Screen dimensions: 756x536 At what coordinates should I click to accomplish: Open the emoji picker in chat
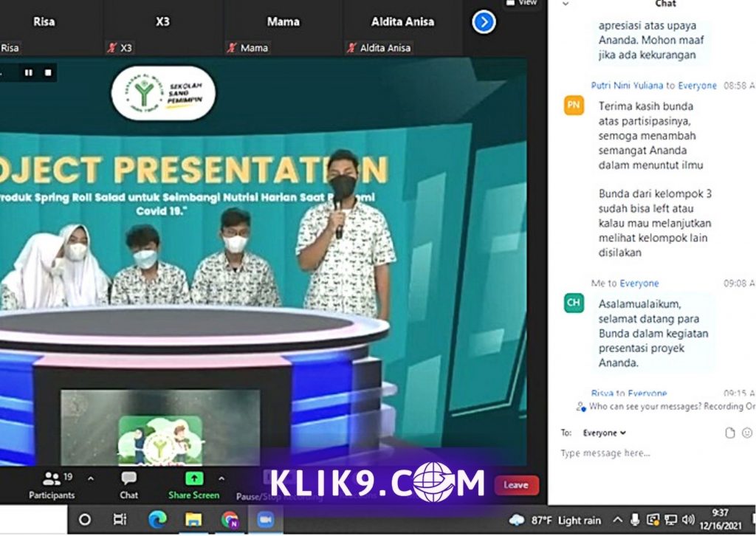[746, 433]
